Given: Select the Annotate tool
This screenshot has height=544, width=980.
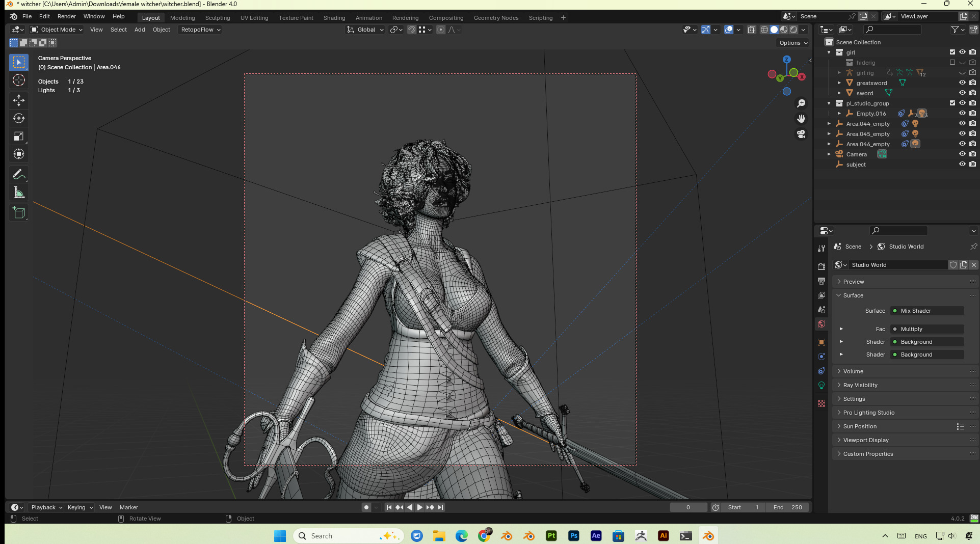Looking at the screenshot, I should tap(19, 174).
